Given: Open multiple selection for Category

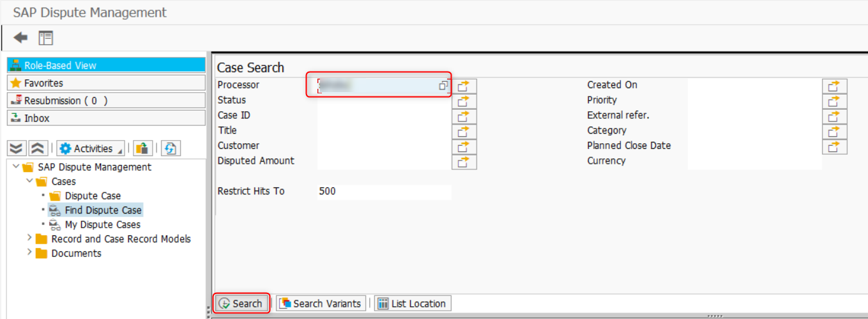Looking at the screenshot, I should coord(834,132).
